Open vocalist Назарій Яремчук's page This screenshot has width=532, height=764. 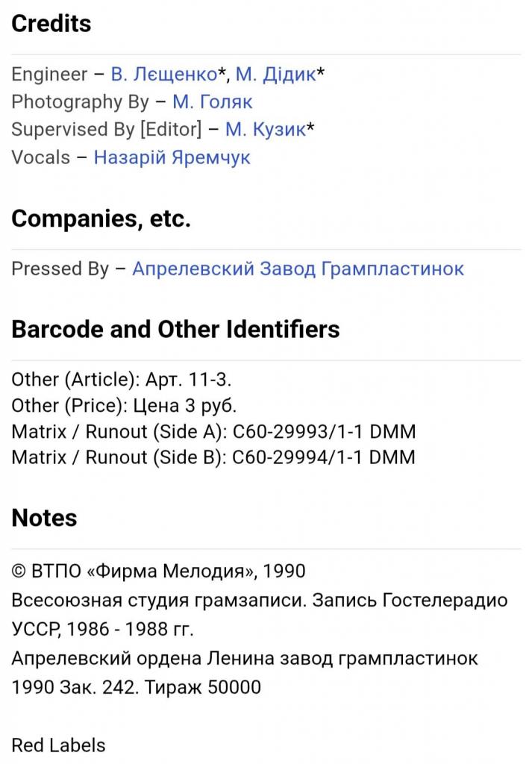172,157
